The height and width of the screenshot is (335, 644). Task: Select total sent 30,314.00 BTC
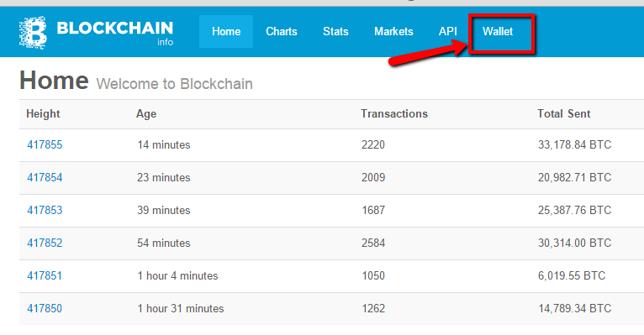pos(574,243)
